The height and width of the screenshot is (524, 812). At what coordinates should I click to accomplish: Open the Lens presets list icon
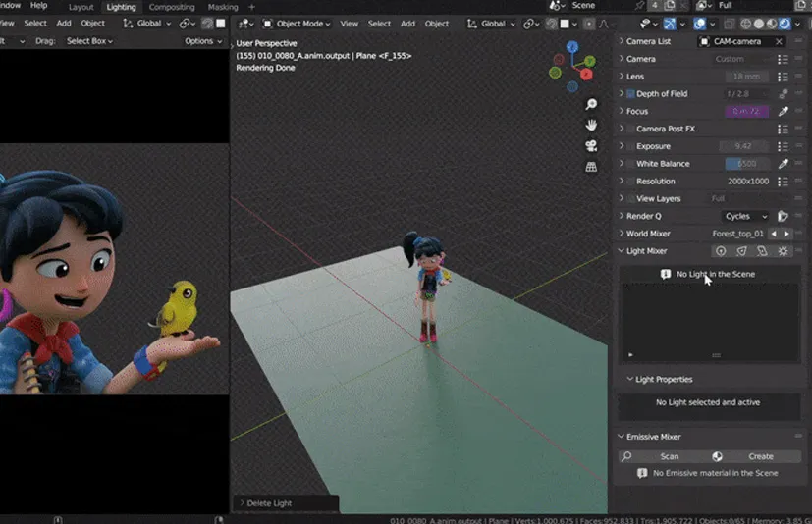[x=783, y=77]
